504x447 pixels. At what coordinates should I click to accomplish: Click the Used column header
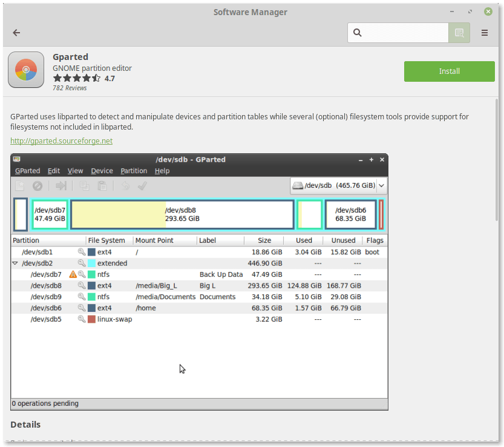304,240
